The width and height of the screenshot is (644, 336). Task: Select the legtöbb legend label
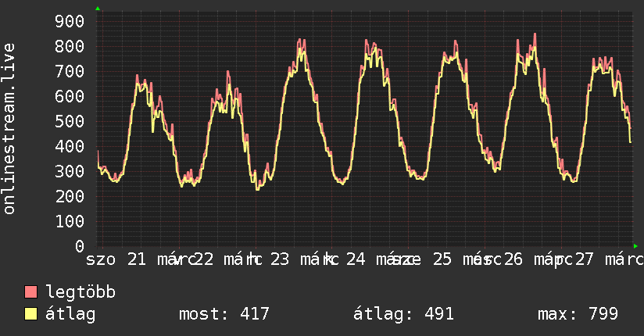(80, 292)
